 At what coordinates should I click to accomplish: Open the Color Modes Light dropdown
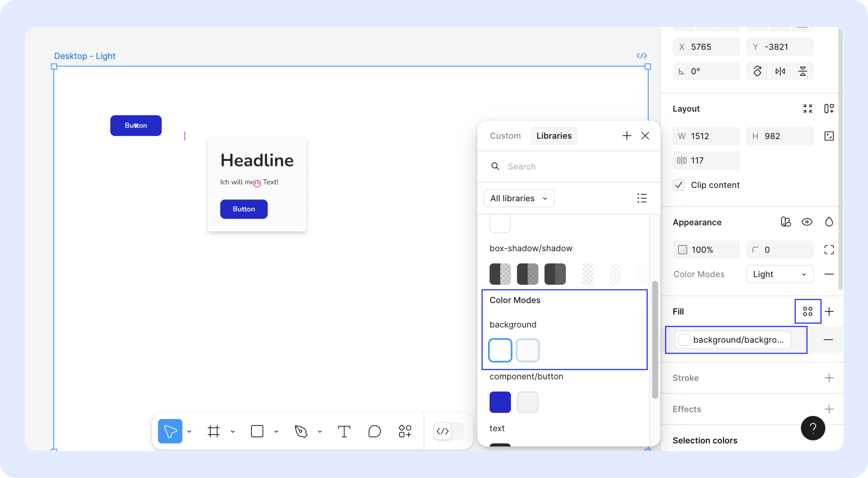(x=779, y=274)
